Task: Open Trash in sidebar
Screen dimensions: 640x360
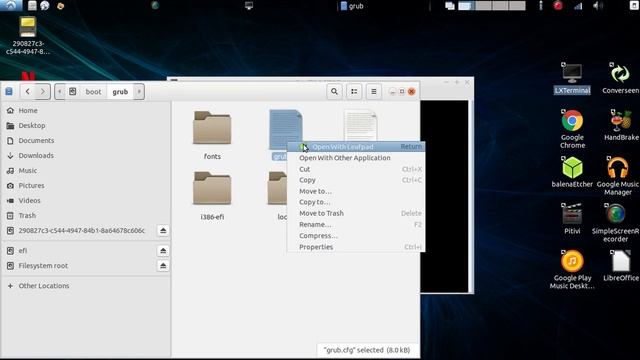Action: pos(85,216)
